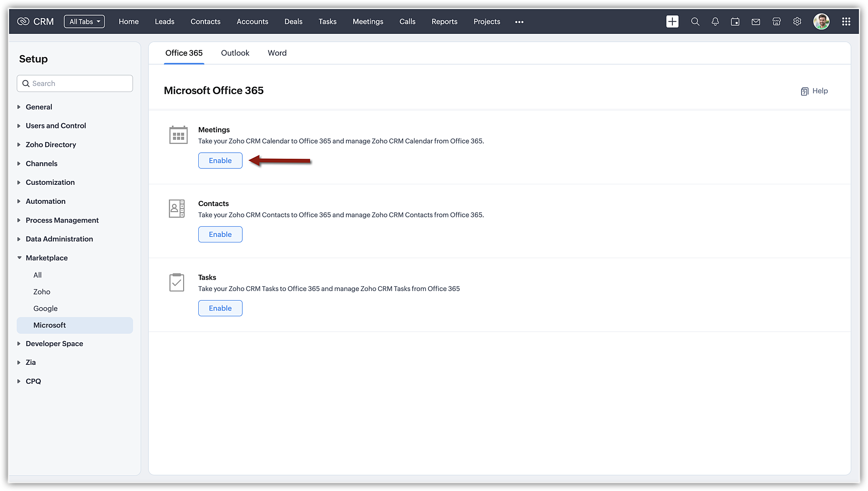868x491 pixels.
Task: Switch to the Word tab
Action: 277,53
